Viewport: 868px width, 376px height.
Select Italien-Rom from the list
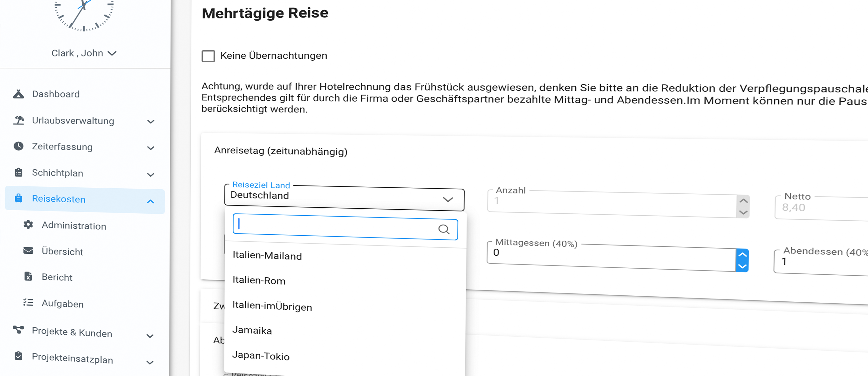pos(259,280)
